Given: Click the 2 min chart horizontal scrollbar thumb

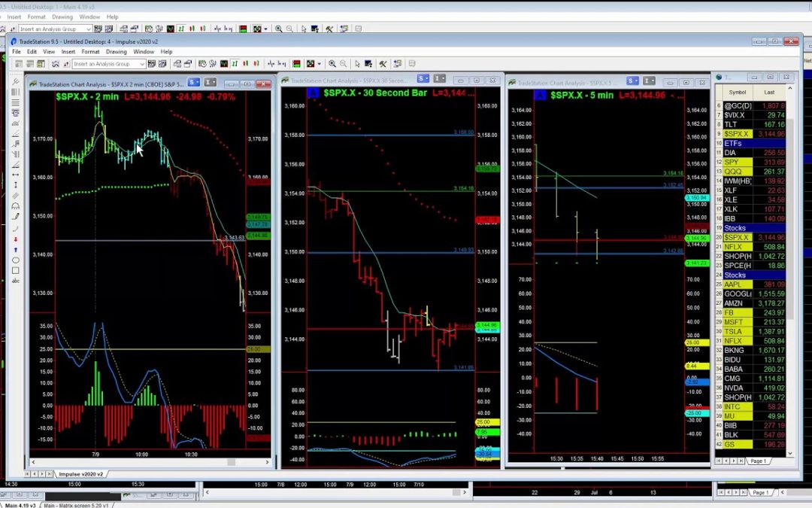Looking at the screenshot, I should click(232, 462).
